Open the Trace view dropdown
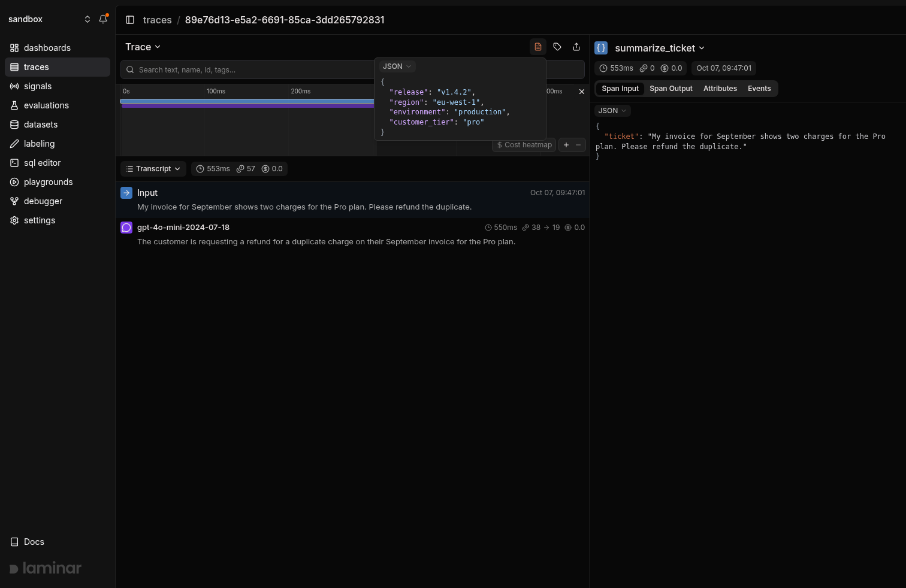This screenshot has width=906, height=588. tap(143, 47)
